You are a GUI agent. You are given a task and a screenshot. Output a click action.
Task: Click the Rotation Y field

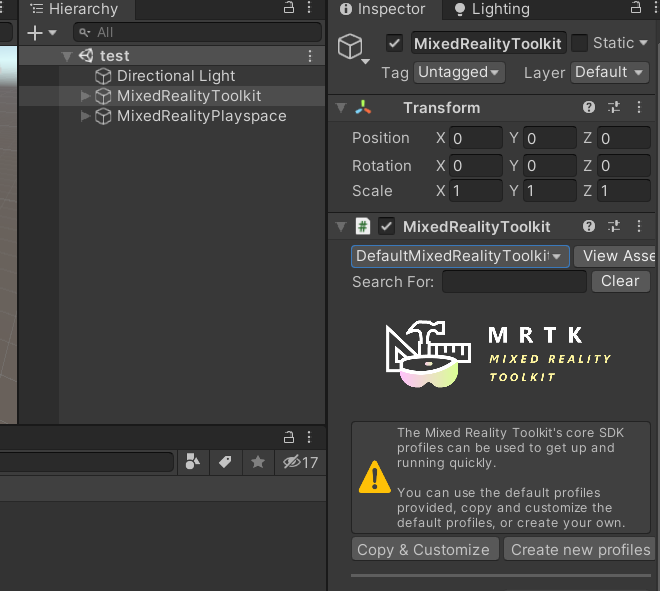(x=550, y=165)
